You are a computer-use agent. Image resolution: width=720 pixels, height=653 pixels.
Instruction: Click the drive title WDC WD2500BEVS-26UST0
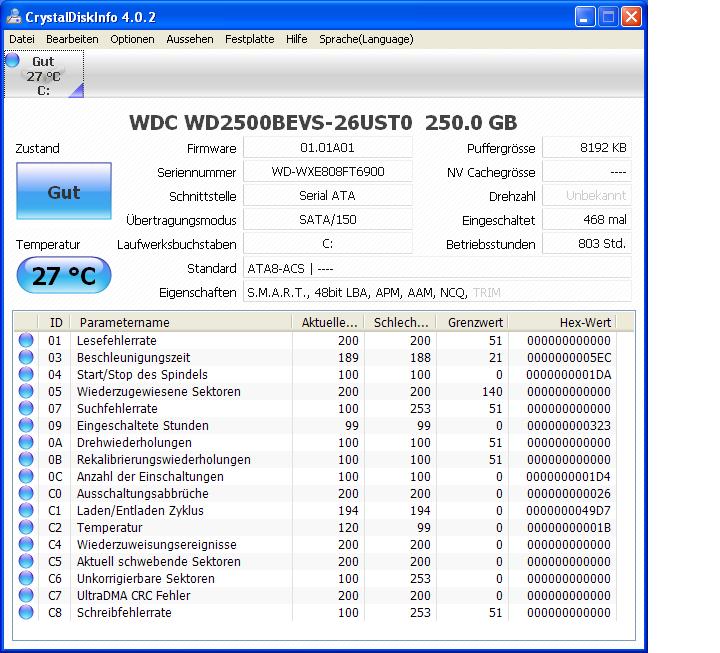pyautogui.click(x=270, y=123)
